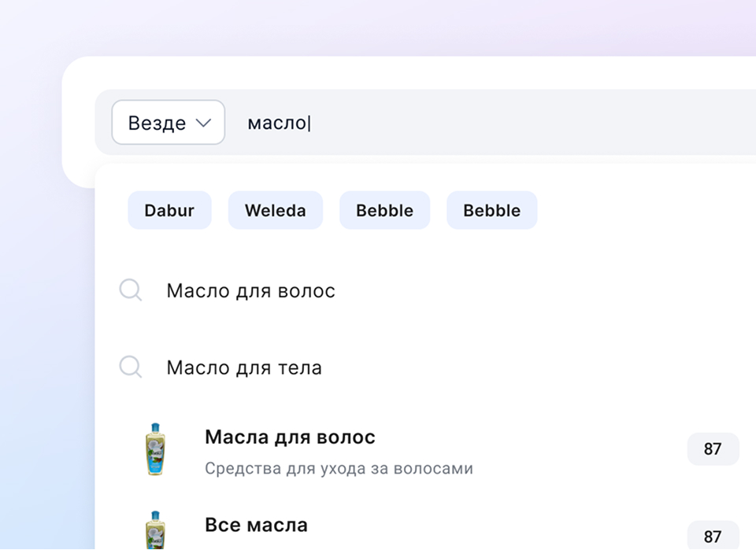Open the Везде search scope dropdown
Screen dimensions: 756x550
click(x=169, y=122)
